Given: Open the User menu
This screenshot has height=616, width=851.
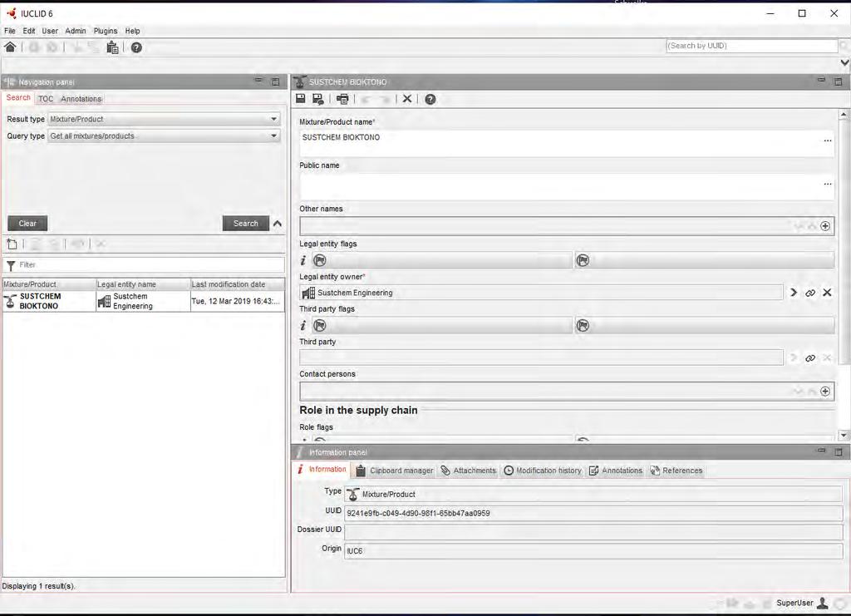Looking at the screenshot, I should pyautogui.click(x=50, y=31).
